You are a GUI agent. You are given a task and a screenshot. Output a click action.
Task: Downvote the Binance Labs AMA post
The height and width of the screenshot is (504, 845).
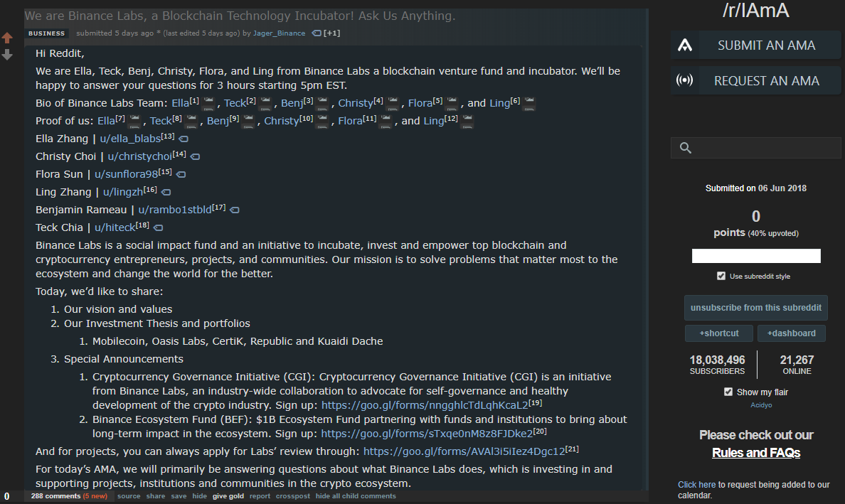(7, 55)
